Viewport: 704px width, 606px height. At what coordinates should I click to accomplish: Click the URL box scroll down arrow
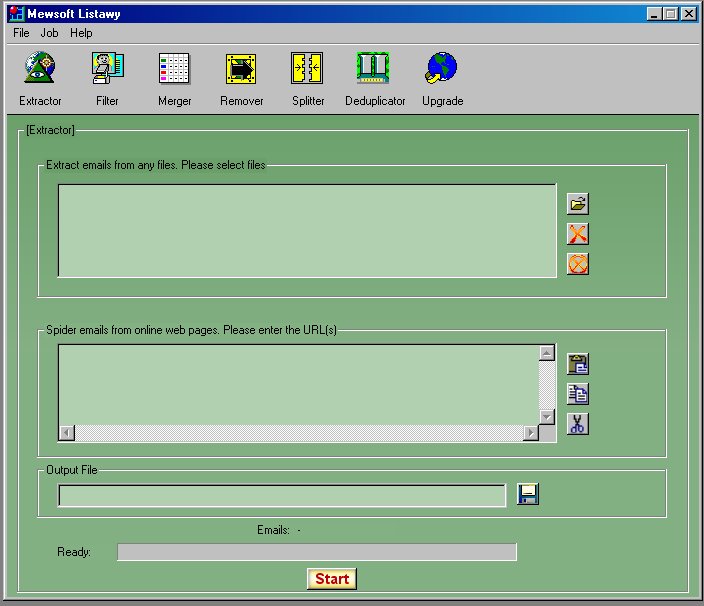pos(546,417)
